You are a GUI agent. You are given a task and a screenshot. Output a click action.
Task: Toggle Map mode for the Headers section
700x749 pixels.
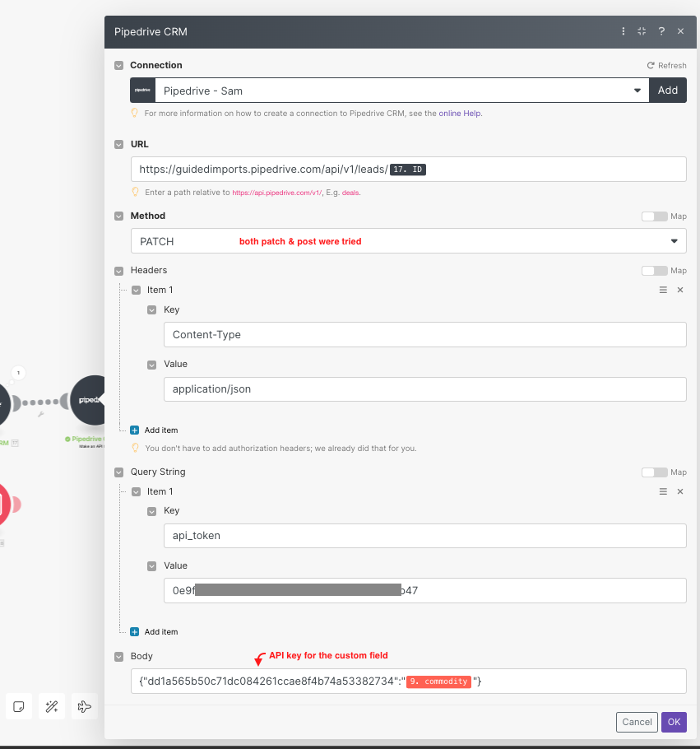[x=655, y=270]
